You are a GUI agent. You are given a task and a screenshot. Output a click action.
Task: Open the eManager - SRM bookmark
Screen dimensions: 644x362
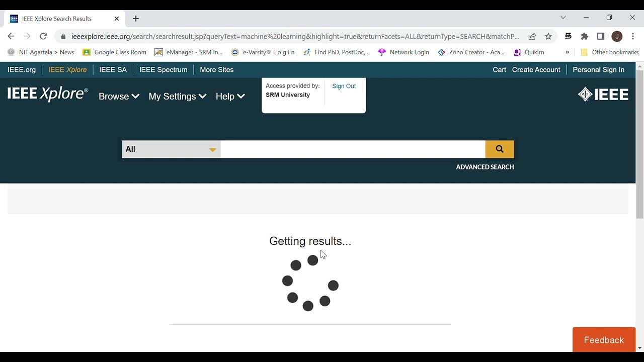click(189, 52)
